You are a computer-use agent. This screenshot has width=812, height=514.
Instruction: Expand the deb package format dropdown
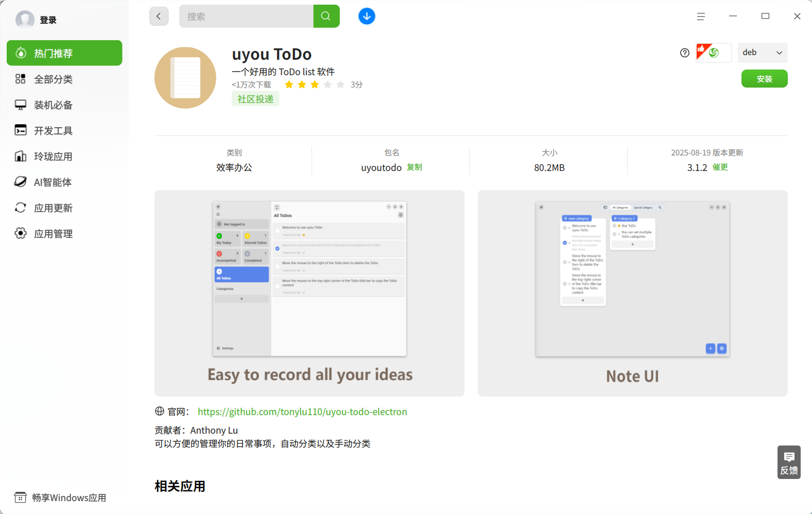pyautogui.click(x=763, y=53)
